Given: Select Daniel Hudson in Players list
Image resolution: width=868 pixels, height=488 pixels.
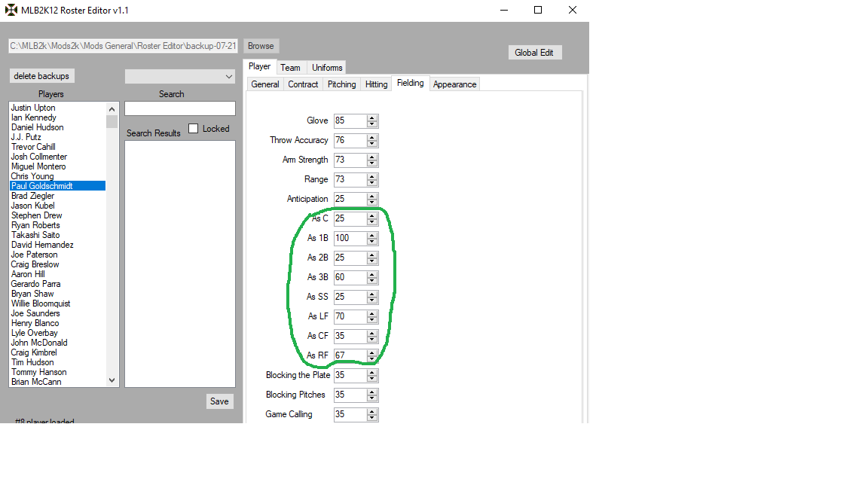Looking at the screenshot, I should coord(57,127).
